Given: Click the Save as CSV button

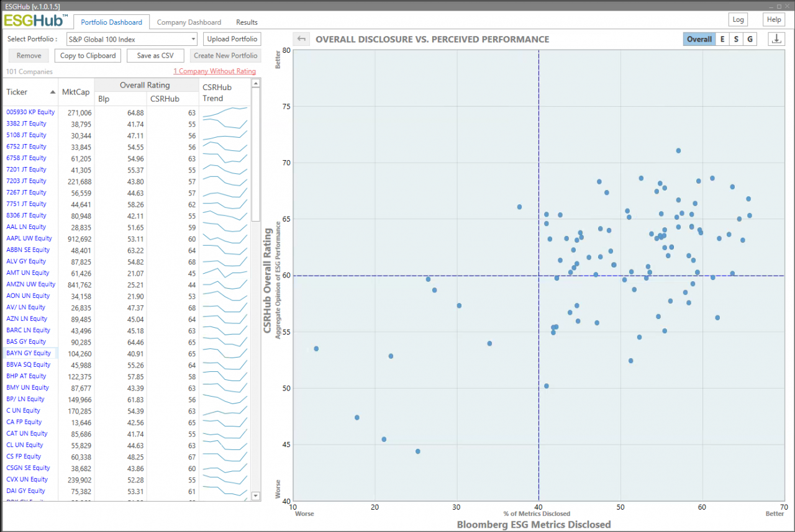Looking at the screenshot, I should click(x=155, y=56).
